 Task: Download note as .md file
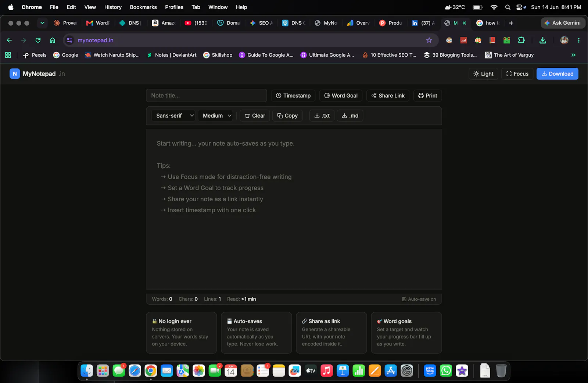pyautogui.click(x=350, y=116)
